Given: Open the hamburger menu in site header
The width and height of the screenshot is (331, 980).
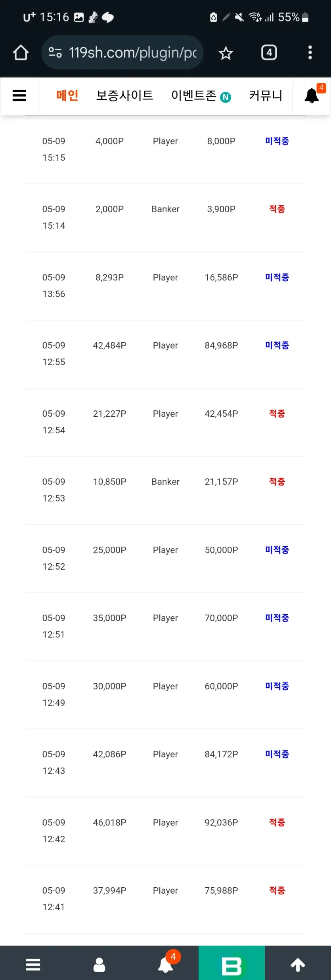Looking at the screenshot, I should coord(19,95).
